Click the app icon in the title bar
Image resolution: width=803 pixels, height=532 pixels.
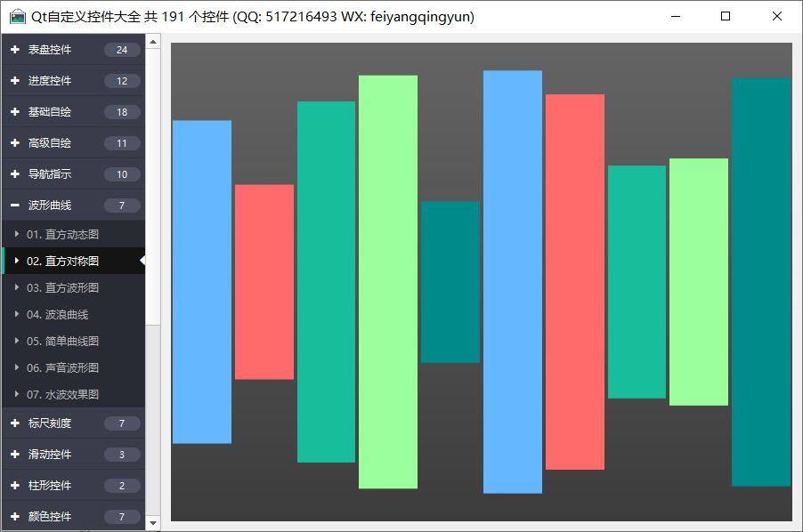pyautogui.click(x=17, y=17)
